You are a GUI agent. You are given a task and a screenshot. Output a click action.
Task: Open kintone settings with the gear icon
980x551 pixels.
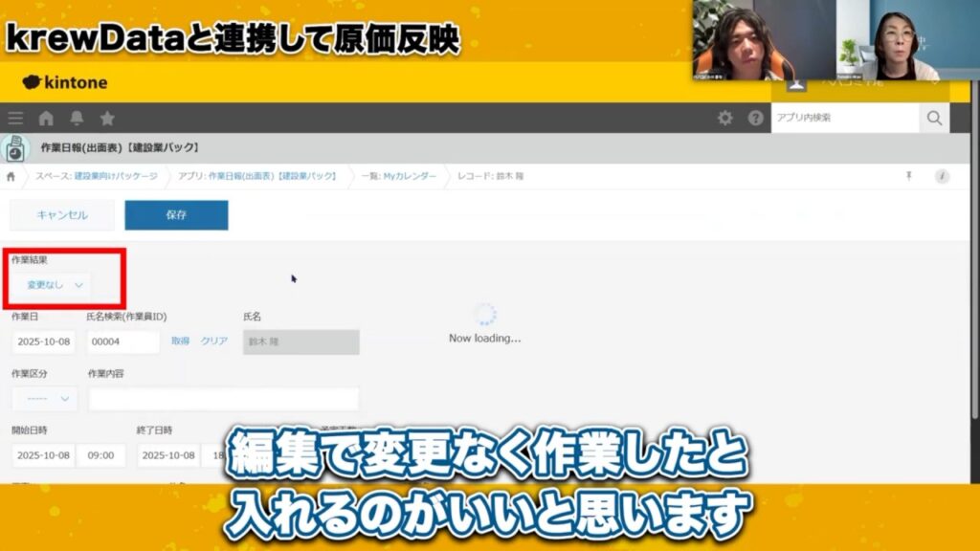[x=725, y=119]
